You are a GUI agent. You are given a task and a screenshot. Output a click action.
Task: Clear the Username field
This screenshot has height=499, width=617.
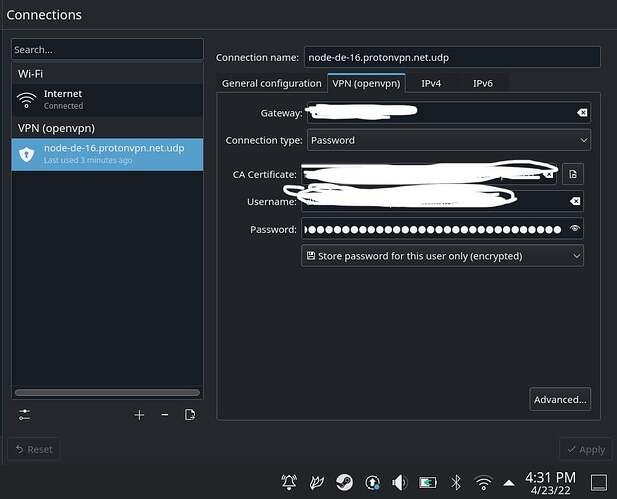[x=574, y=201]
